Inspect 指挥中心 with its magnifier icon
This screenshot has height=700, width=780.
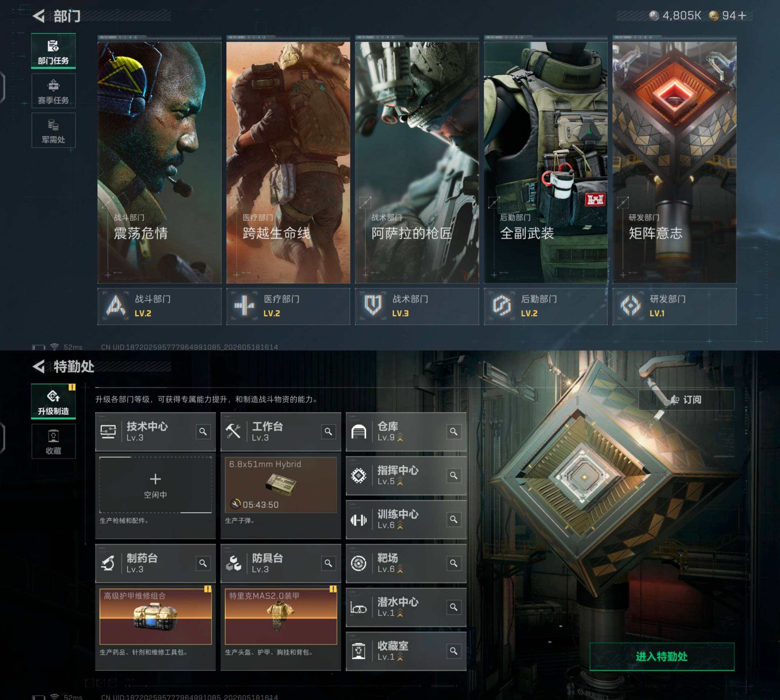(454, 476)
